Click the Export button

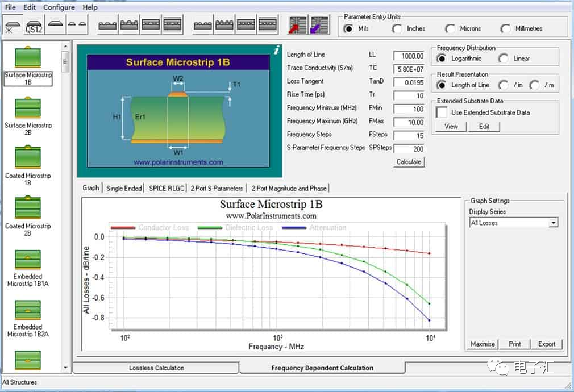[x=546, y=344]
